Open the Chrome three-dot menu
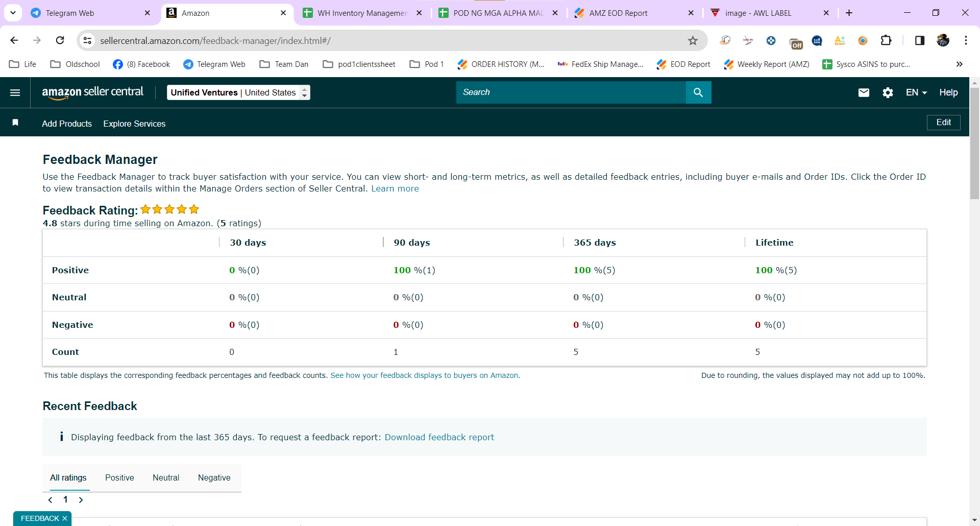This screenshot has height=526, width=980. (966, 40)
